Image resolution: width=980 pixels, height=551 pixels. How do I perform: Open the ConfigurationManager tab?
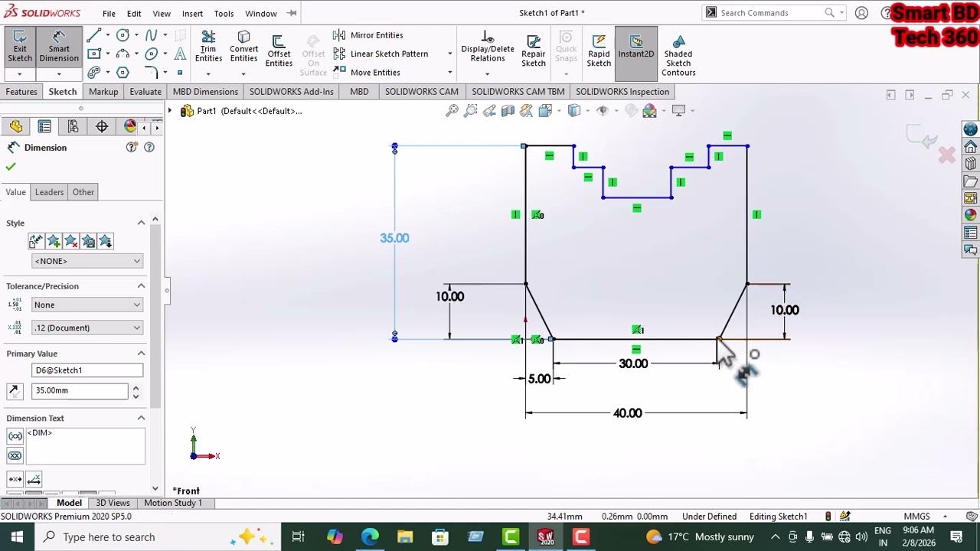click(73, 126)
